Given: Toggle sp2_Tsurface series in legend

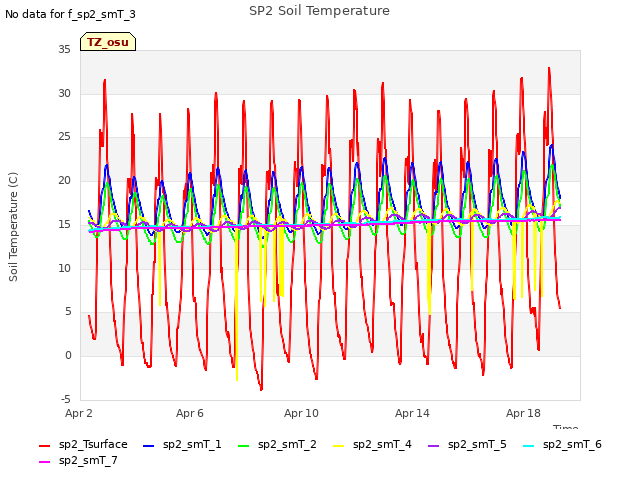Looking at the screenshot, I should [x=83, y=444].
